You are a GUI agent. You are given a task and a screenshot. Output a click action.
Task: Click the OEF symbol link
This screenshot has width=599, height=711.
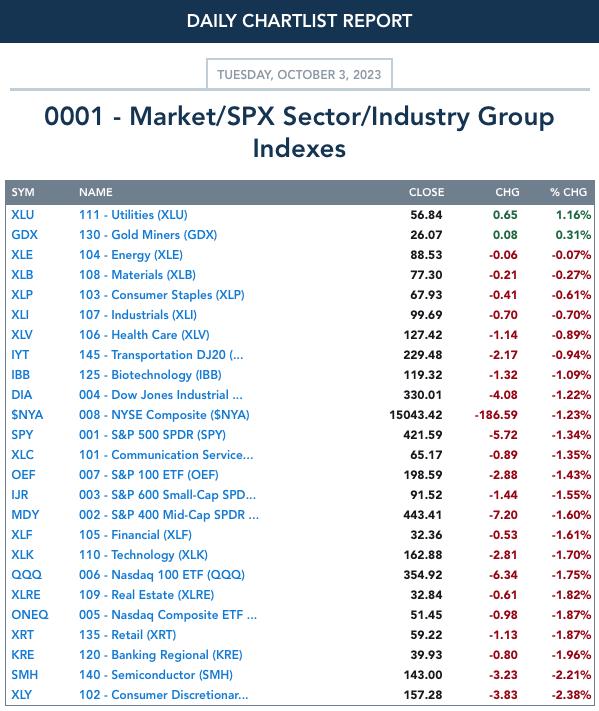(x=23, y=474)
